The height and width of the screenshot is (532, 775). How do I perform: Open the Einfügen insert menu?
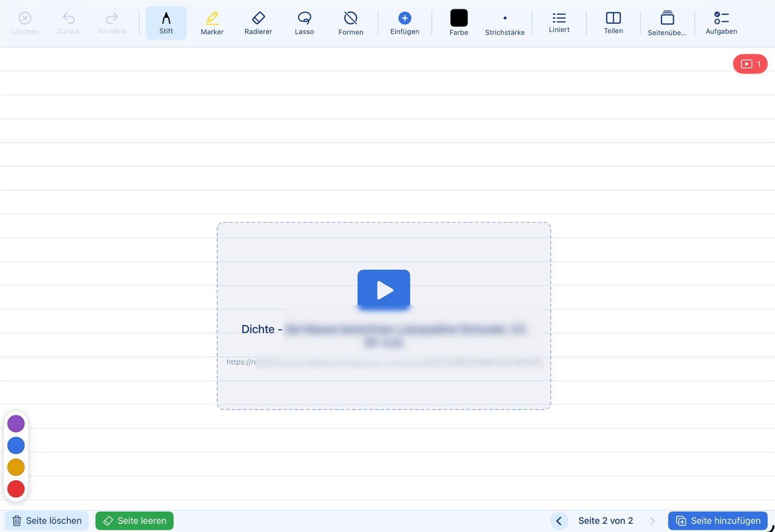[404, 23]
